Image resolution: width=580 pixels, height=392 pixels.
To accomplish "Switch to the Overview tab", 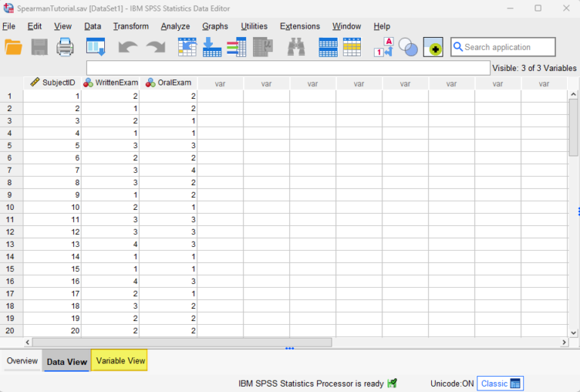I will click(x=22, y=361).
